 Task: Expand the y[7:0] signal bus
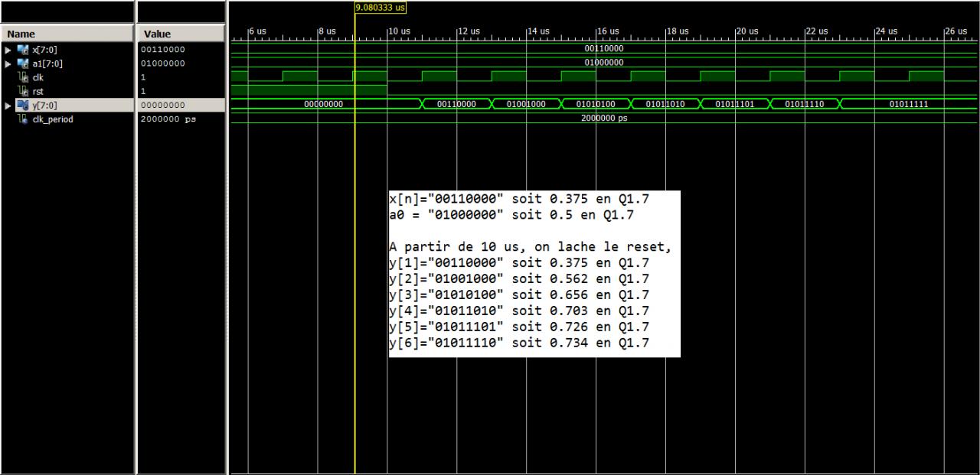click(x=9, y=105)
